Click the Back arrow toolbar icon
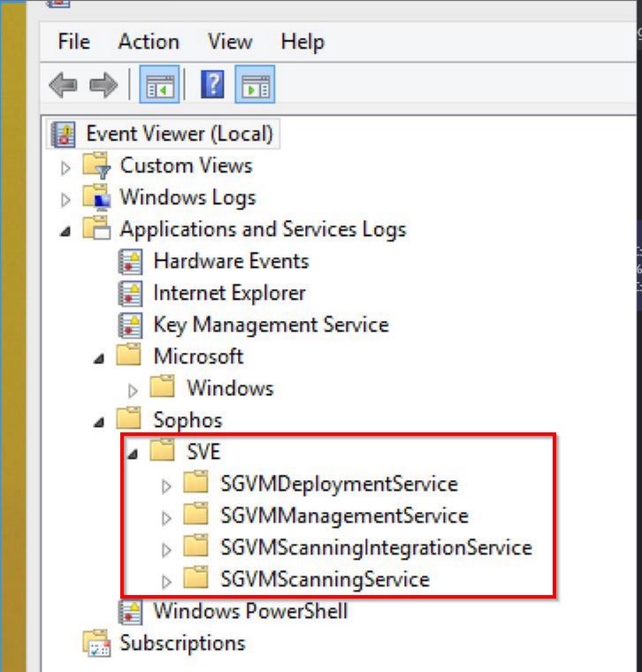642x672 pixels. pos(63,85)
